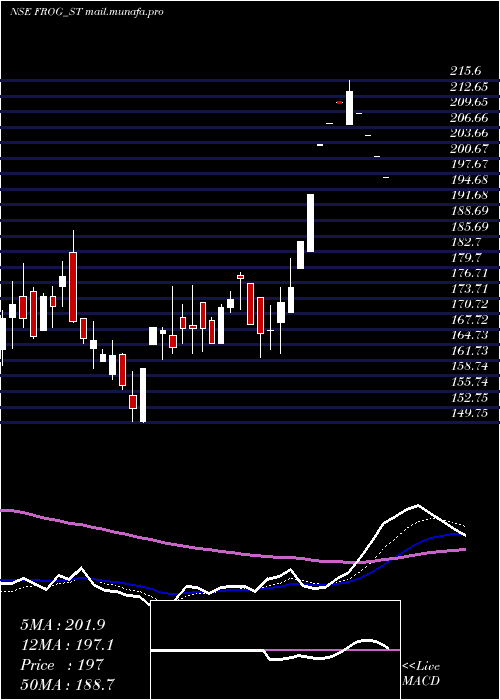Select the 182.7 price level label
The height and width of the screenshot is (700, 500).
[x=465, y=242]
